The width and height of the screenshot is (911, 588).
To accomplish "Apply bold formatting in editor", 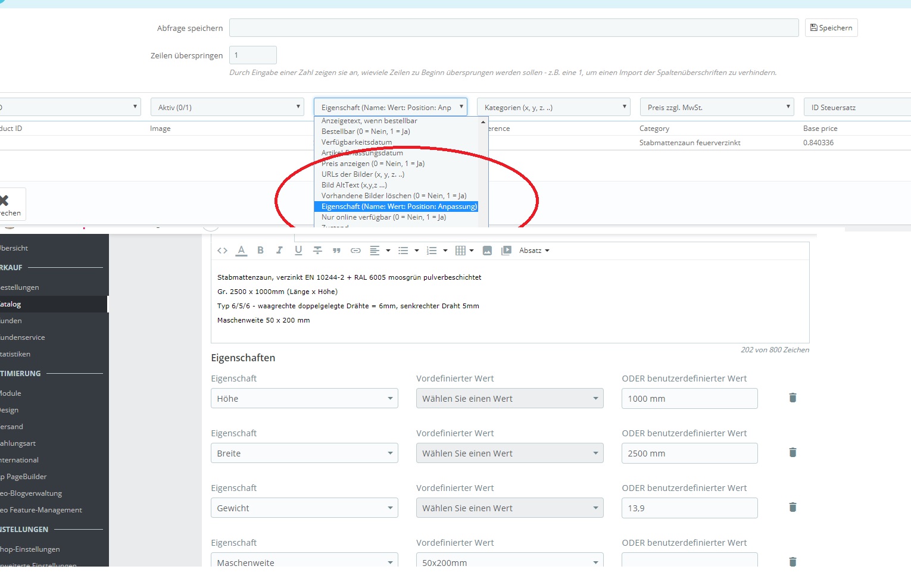I will coord(260,251).
